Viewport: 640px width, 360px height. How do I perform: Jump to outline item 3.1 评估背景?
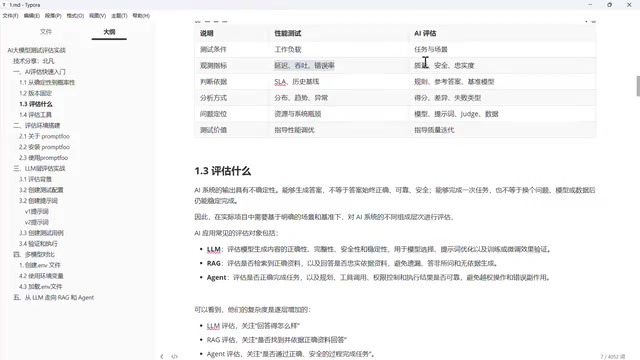tap(35, 179)
